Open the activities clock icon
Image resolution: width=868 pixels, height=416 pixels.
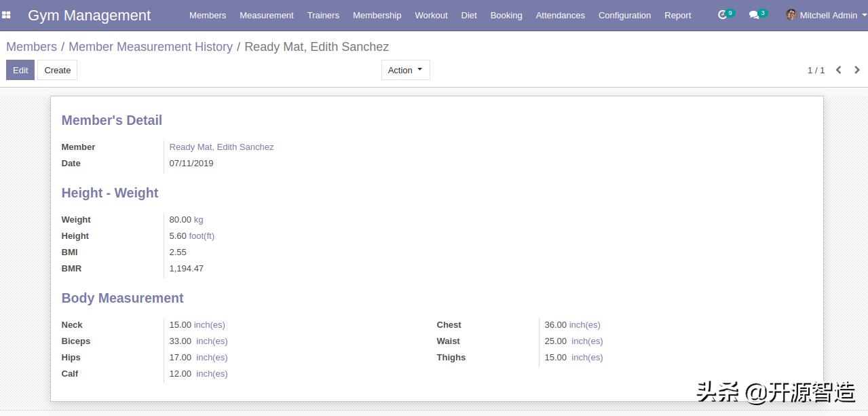[x=722, y=15]
